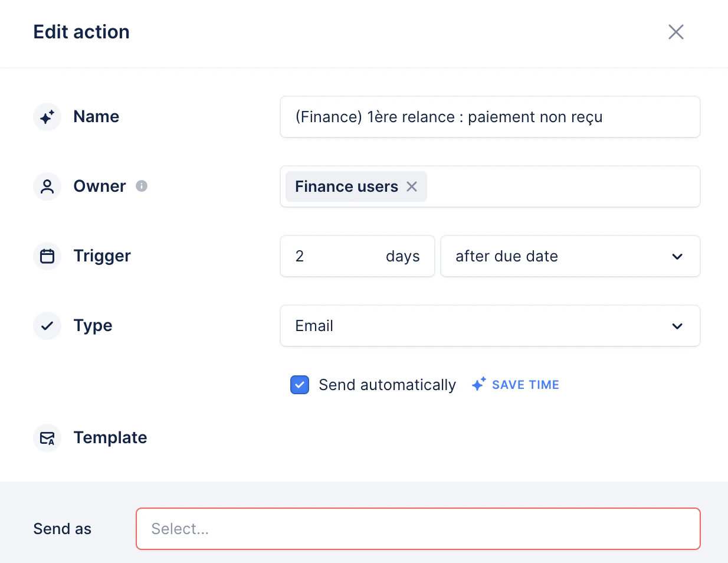The width and height of the screenshot is (728, 563).
Task: Click the person icon beside Owner
Action: 47,186
